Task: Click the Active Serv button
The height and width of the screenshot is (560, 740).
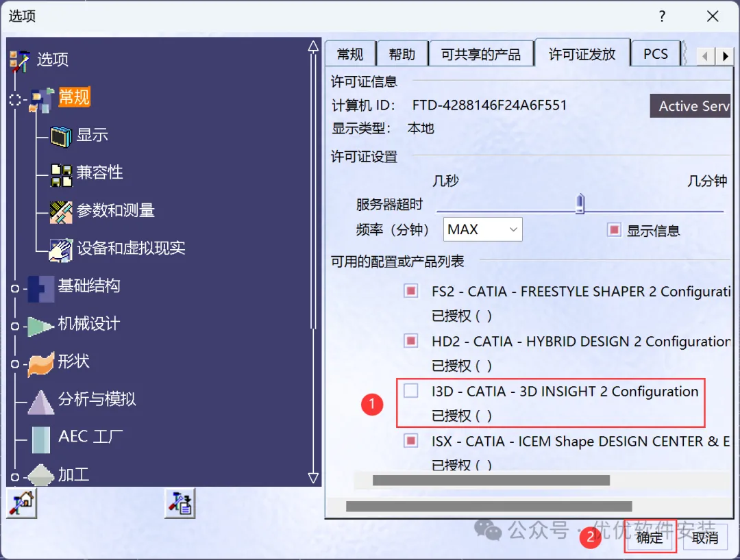Action: (690, 105)
